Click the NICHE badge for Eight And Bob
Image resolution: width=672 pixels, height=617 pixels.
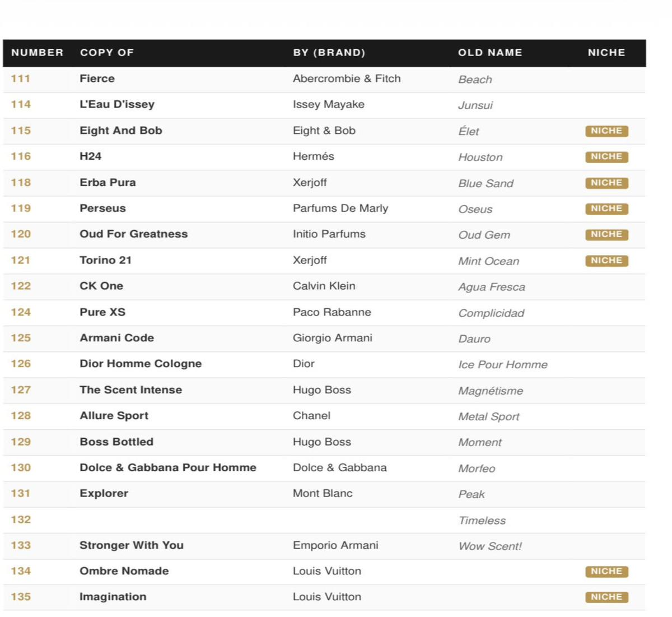pos(606,131)
